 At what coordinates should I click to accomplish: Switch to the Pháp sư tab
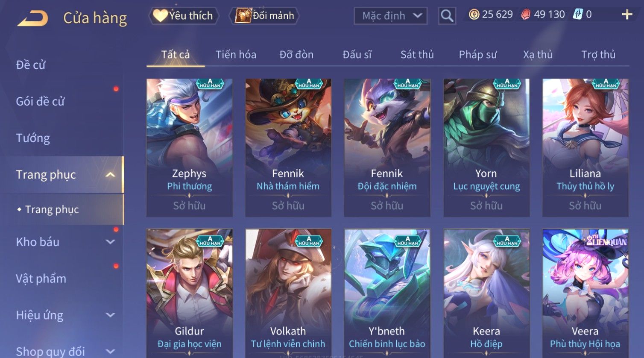[x=478, y=55]
